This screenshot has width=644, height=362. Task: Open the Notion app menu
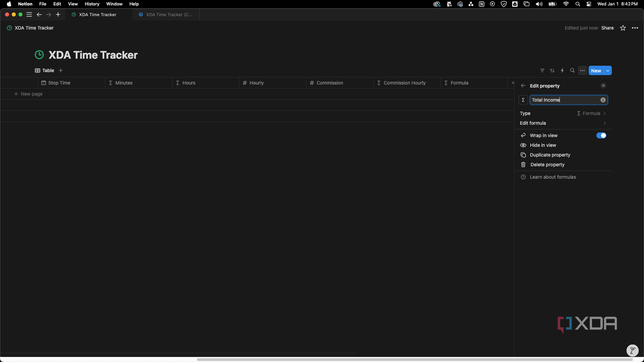(x=25, y=4)
